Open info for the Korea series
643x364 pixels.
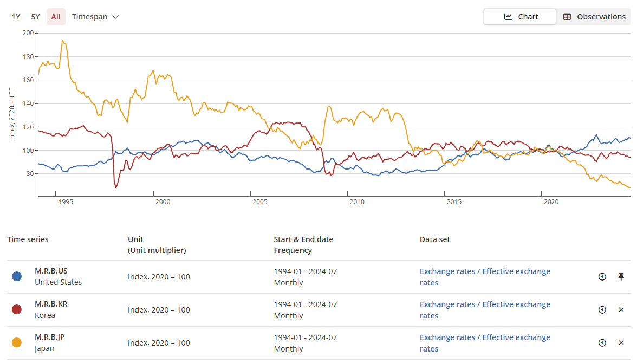pos(602,310)
